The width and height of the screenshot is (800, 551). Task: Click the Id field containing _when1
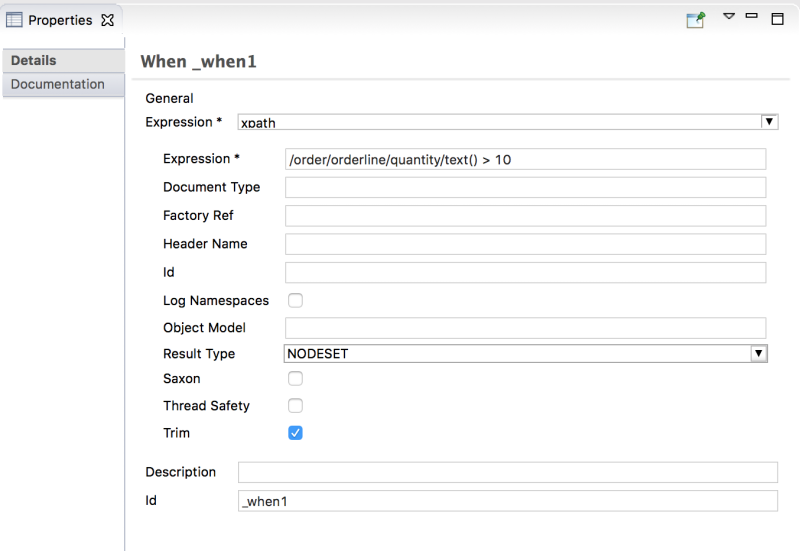(507, 501)
